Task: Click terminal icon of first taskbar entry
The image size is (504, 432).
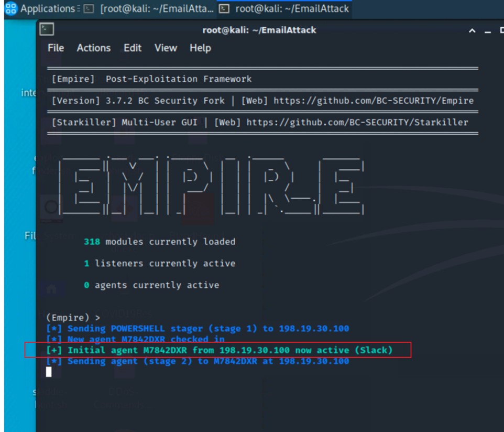Action: click(89, 9)
